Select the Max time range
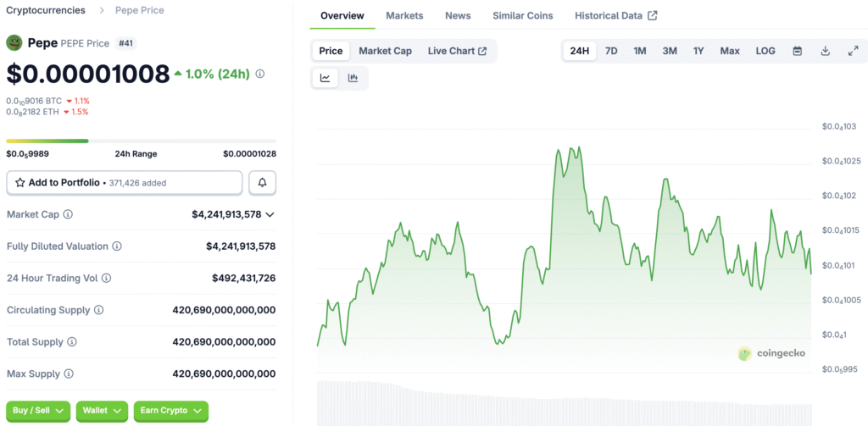The image size is (868, 426). tap(730, 51)
